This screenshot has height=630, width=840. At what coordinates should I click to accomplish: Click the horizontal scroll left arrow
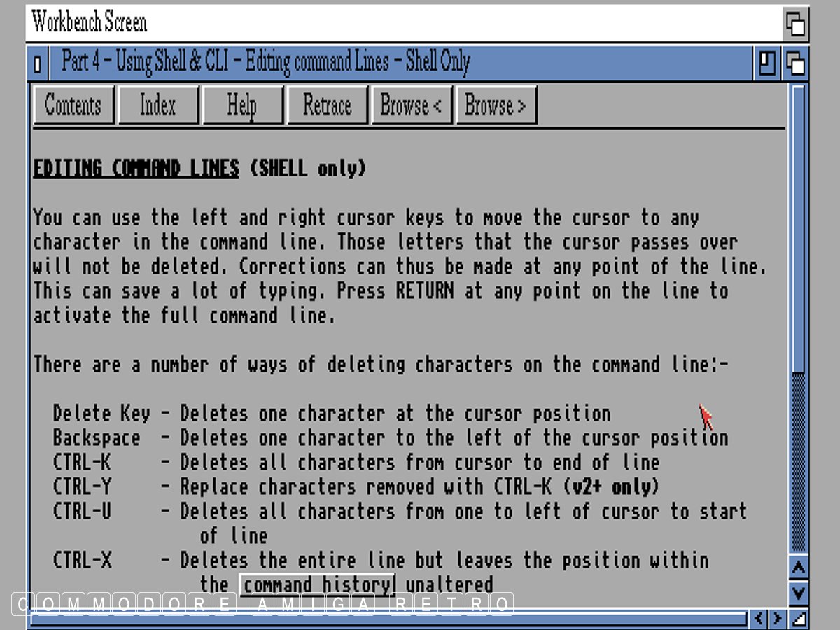click(759, 619)
